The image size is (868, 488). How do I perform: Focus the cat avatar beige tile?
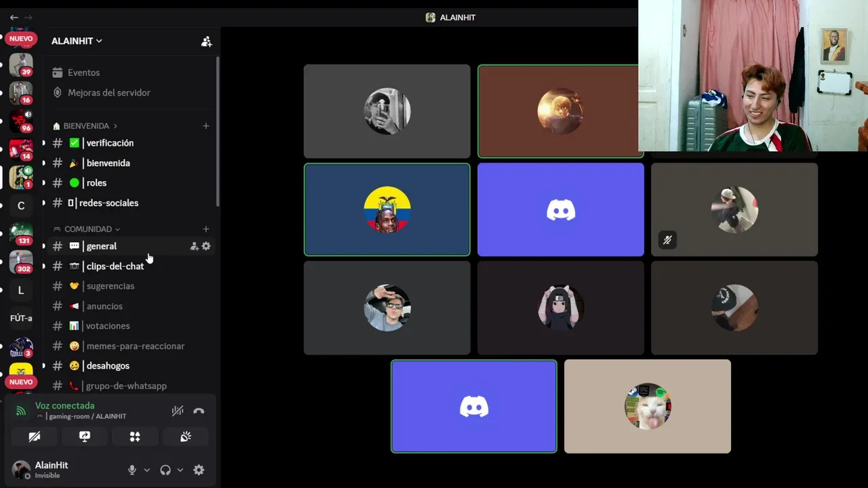click(x=648, y=406)
